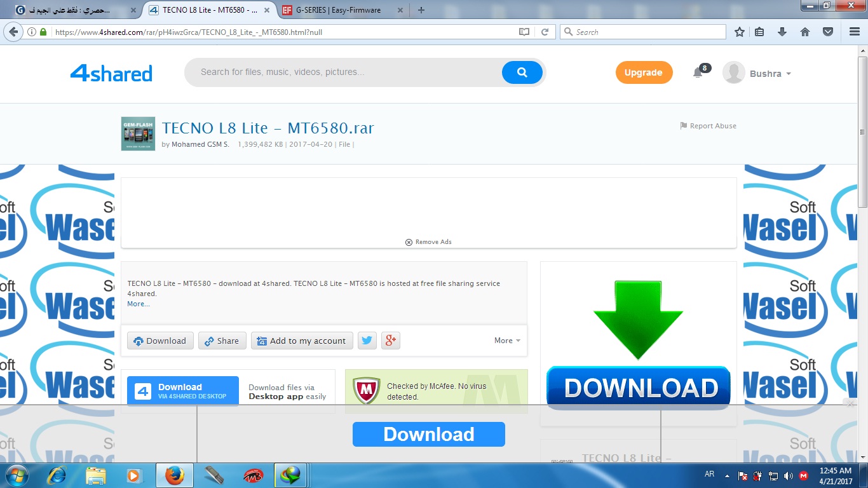Show bookmarks list icon
The width and height of the screenshot is (868, 488).
pyautogui.click(x=759, y=32)
